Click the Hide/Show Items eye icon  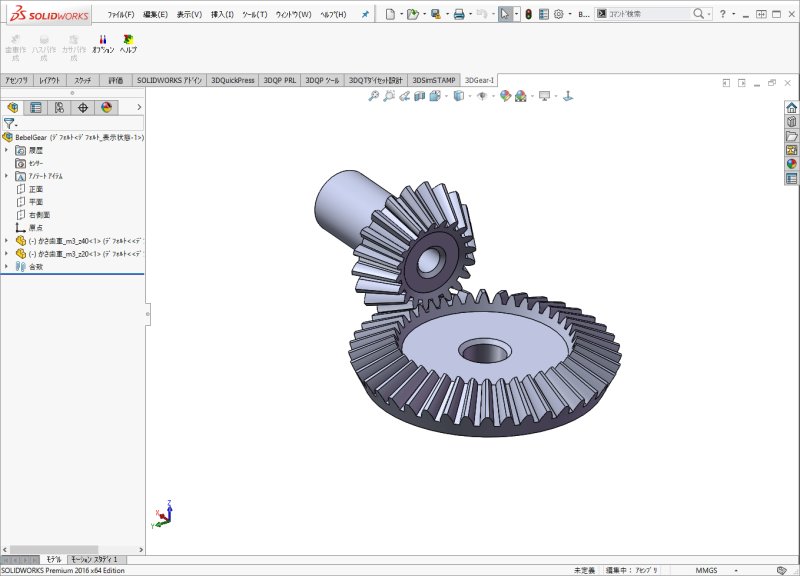(x=482, y=96)
